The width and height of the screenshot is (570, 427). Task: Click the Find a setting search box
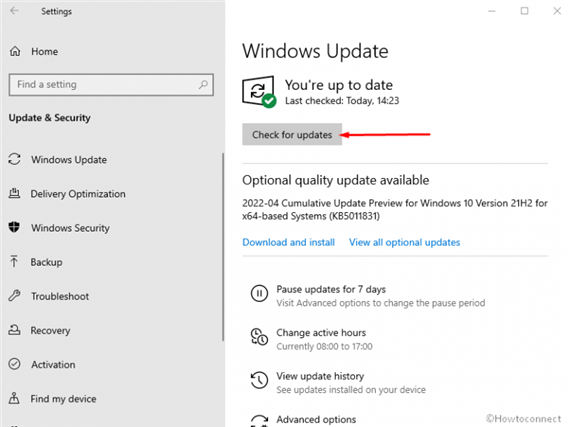point(111,85)
